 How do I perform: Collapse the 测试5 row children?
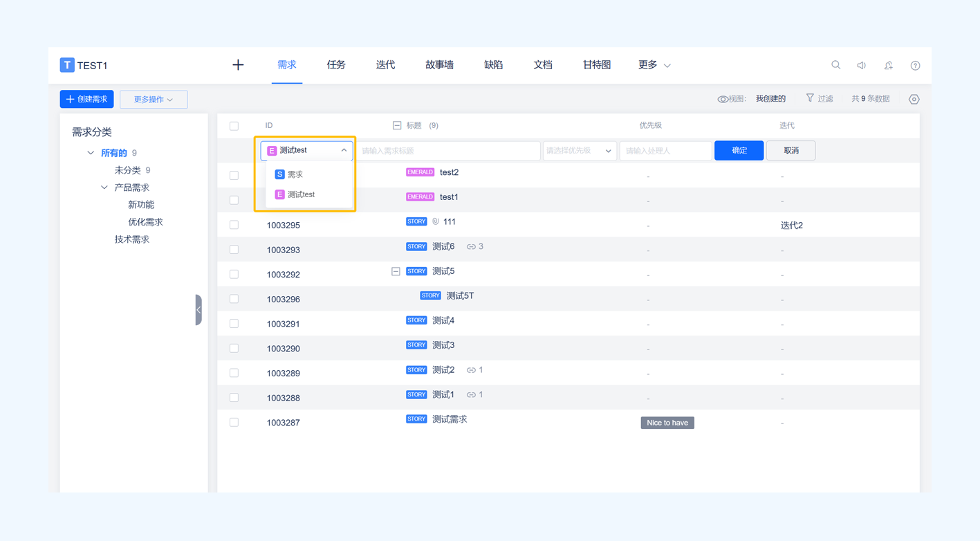coord(396,272)
